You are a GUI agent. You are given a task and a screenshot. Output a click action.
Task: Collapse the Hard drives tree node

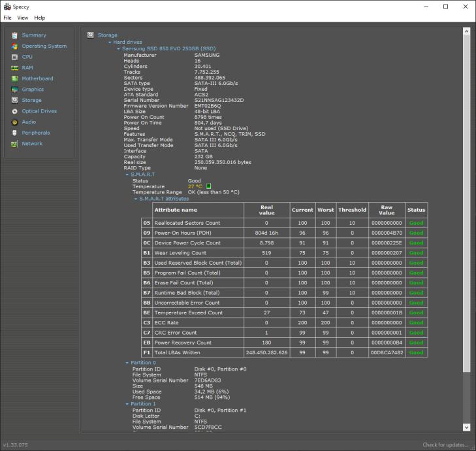coord(110,42)
